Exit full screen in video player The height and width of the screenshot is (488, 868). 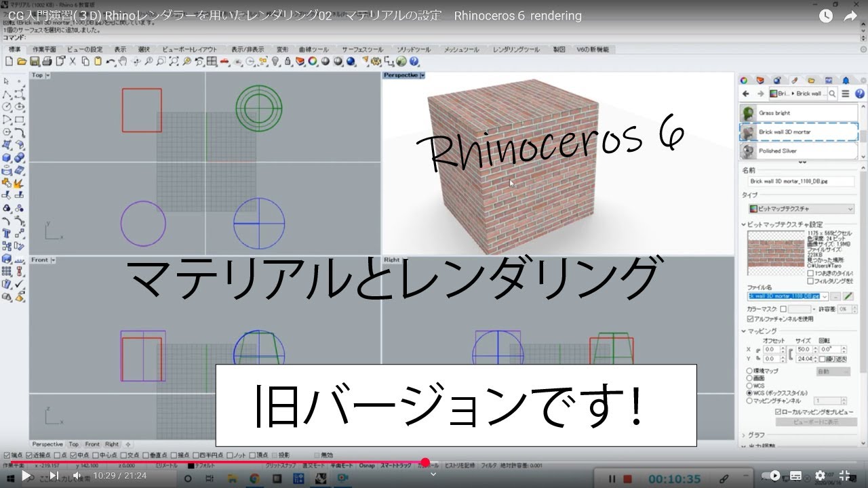click(x=845, y=476)
